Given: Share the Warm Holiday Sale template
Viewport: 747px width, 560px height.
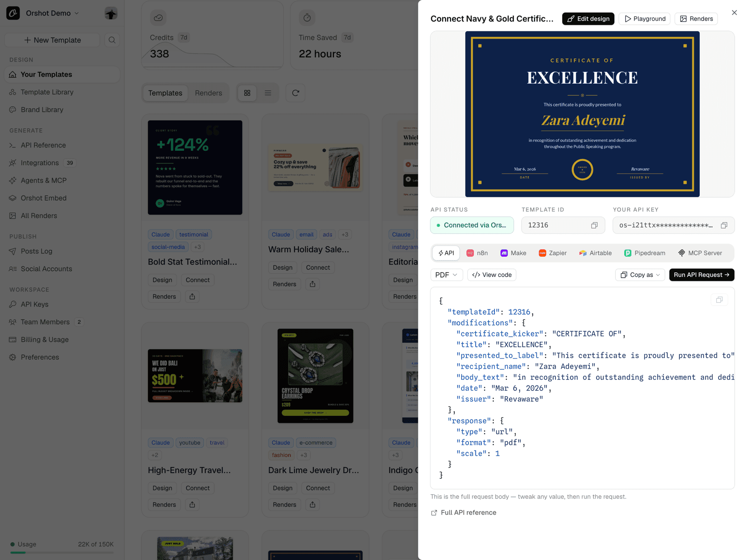Looking at the screenshot, I should pyautogui.click(x=313, y=284).
